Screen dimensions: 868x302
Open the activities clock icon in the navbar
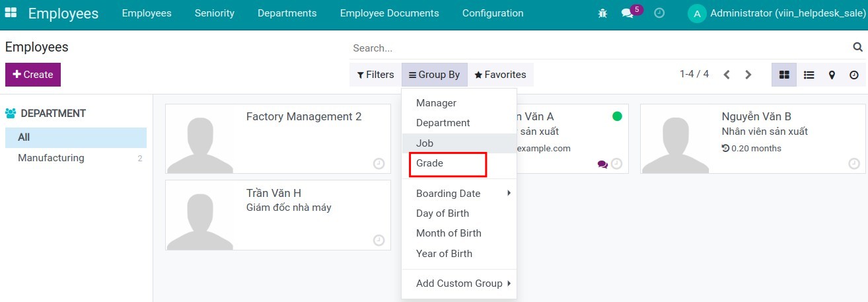659,13
